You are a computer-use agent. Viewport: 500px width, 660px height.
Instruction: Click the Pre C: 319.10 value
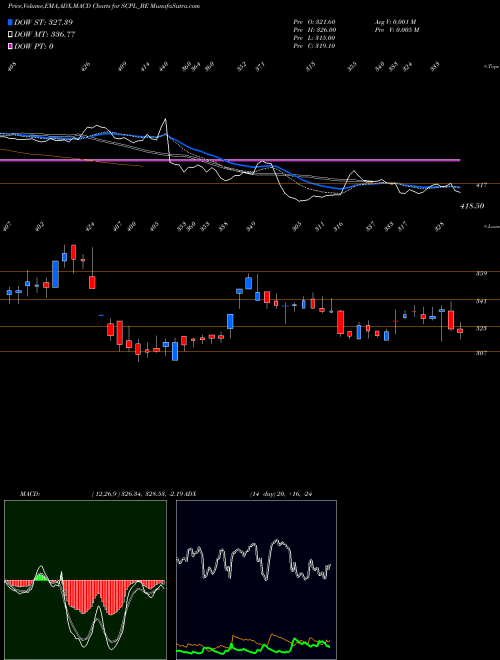click(314, 46)
